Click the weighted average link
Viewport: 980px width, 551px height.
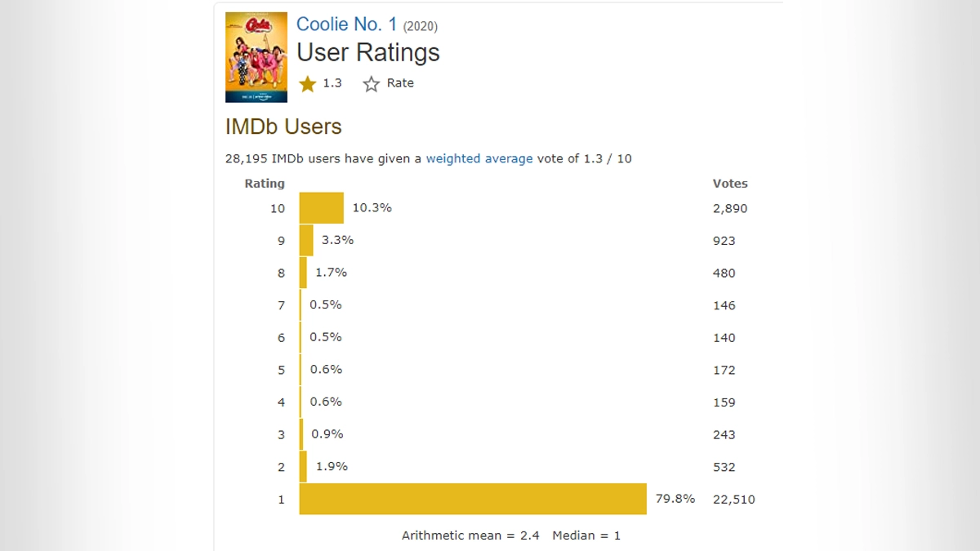479,158
